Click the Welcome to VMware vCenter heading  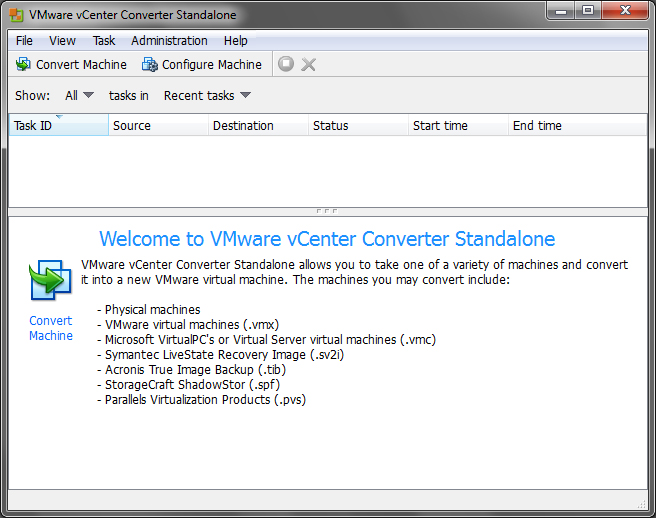click(x=327, y=239)
